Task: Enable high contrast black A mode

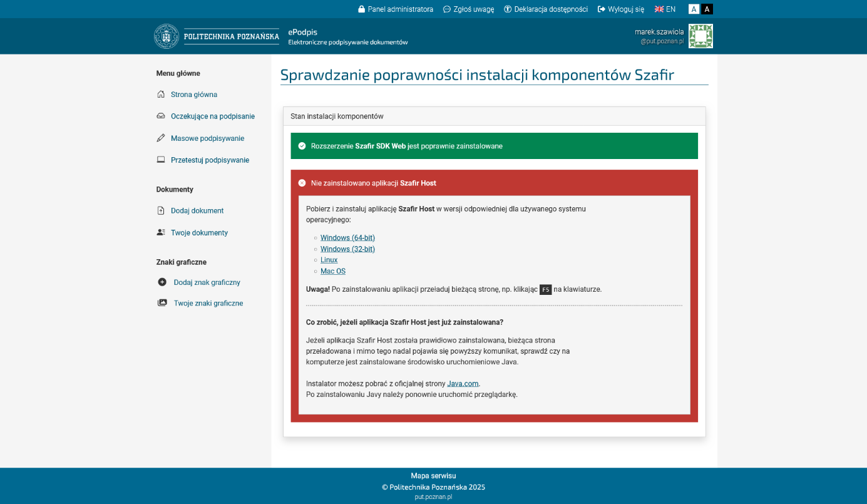Action: pos(707,9)
